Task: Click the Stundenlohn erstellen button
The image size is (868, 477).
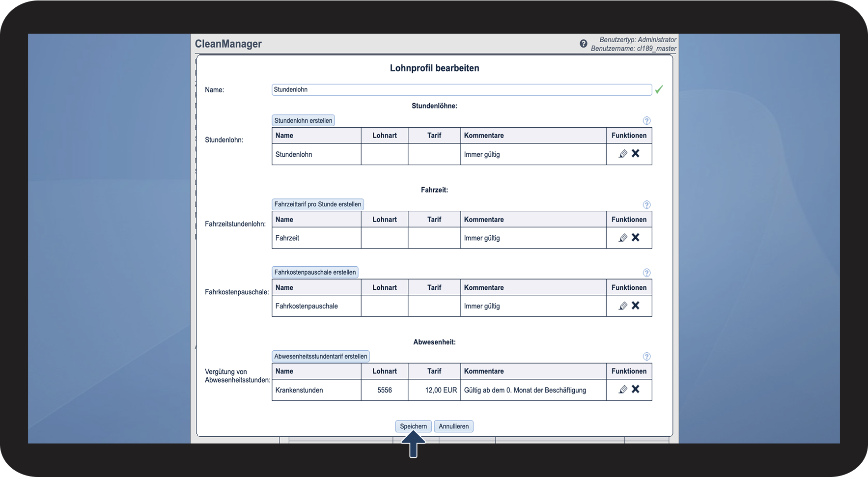Action: pyautogui.click(x=303, y=121)
